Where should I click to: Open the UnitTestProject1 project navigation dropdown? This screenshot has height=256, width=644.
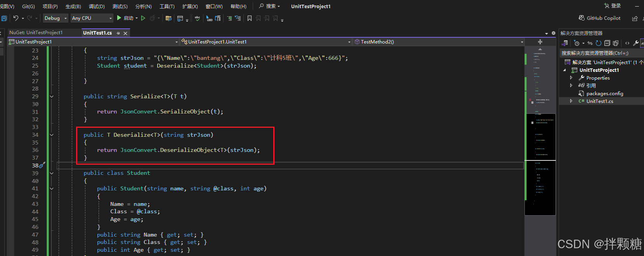tap(93, 42)
